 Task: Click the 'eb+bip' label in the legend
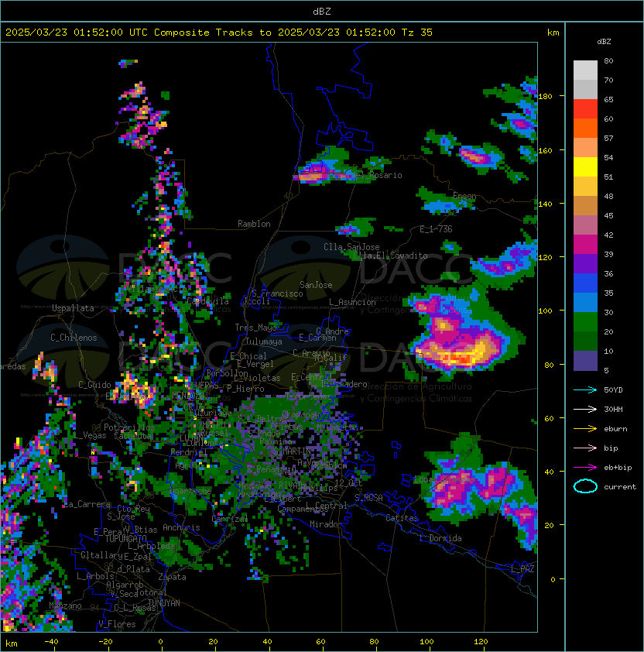tap(618, 468)
